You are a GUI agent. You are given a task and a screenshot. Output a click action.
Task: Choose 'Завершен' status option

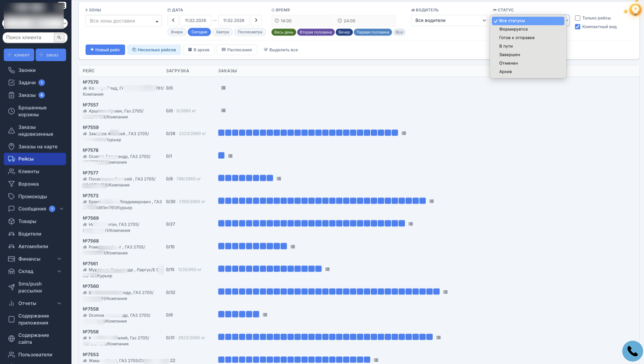(510, 55)
